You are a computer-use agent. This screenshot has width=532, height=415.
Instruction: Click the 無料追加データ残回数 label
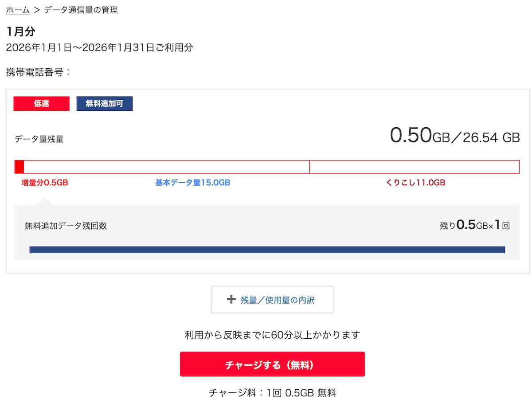[66, 226]
